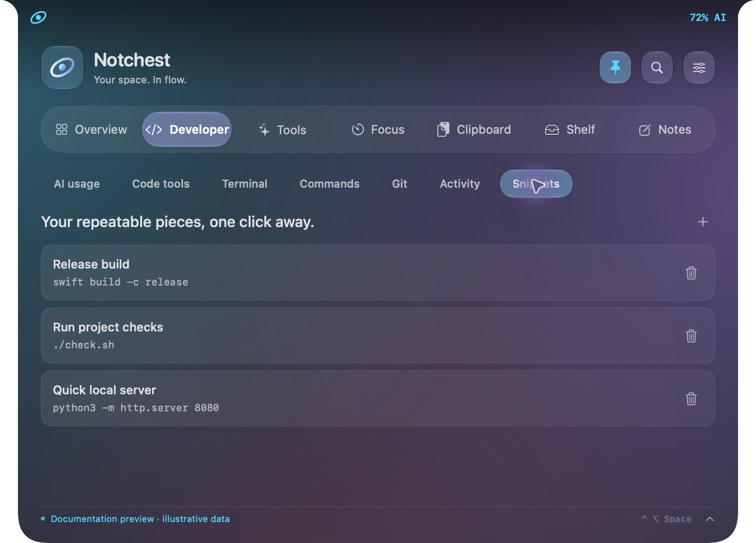The height and width of the screenshot is (543, 756).
Task: Delete the Run project checks snippet
Action: [691, 336]
